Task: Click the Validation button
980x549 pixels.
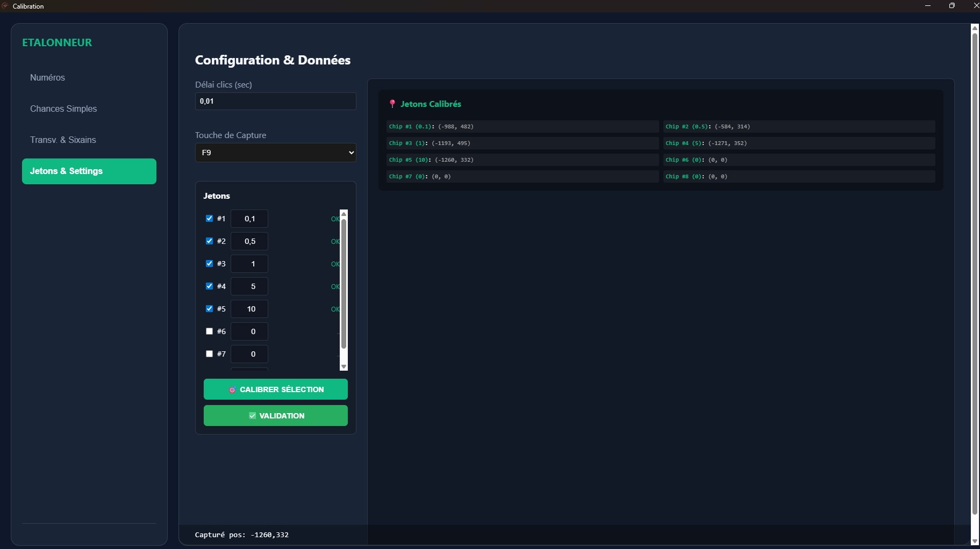Action: pos(275,415)
